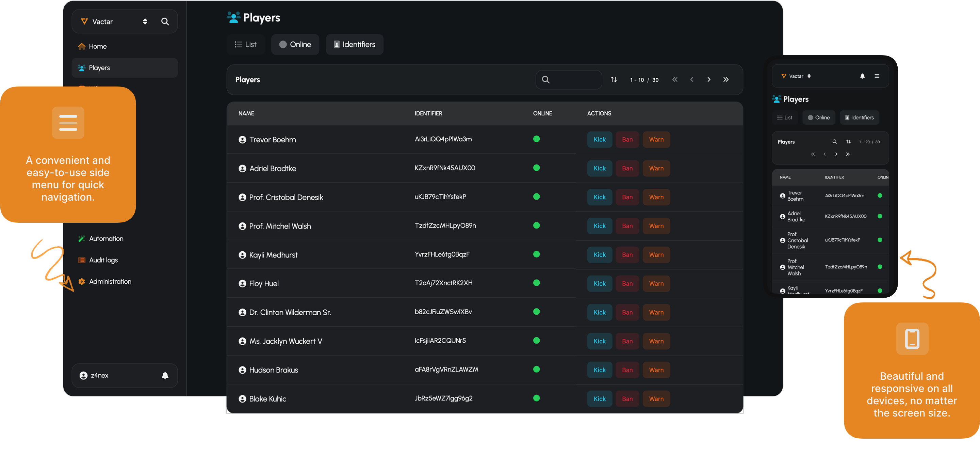The height and width of the screenshot is (455, 980).
Task: Click the name Prof. Cristobal Denesik in desktop table
Action: 286,197
